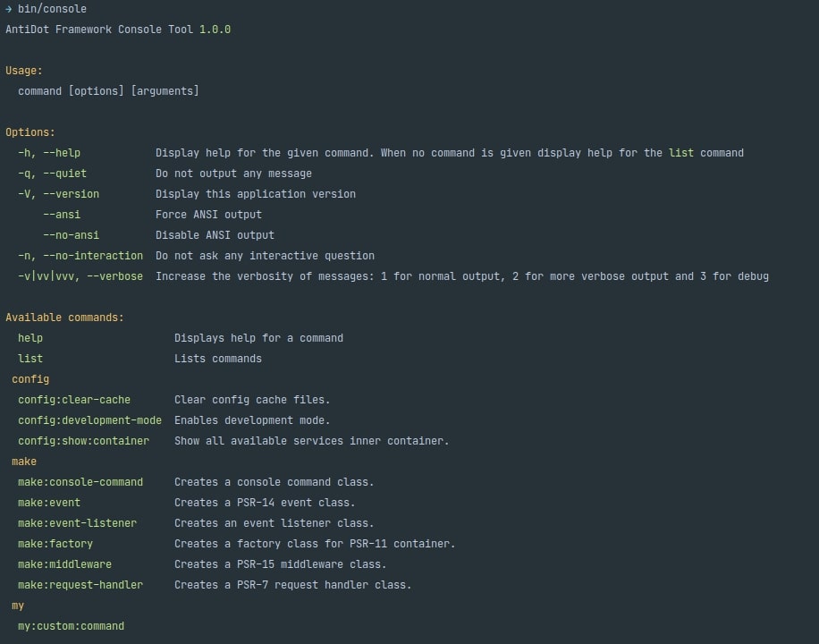
Task: Click the make:factory command
Action: click(x=55, y=544)
